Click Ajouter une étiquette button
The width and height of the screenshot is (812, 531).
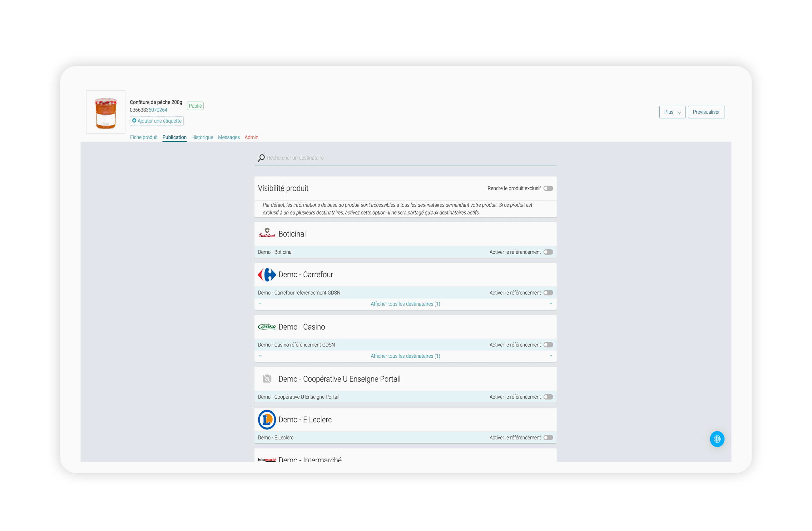point(156,121)
